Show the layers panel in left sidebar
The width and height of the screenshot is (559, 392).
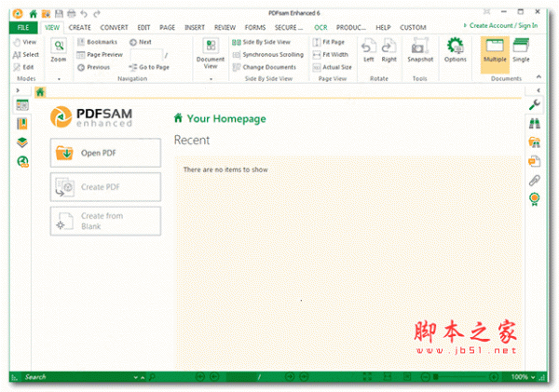tap(22, 142)
